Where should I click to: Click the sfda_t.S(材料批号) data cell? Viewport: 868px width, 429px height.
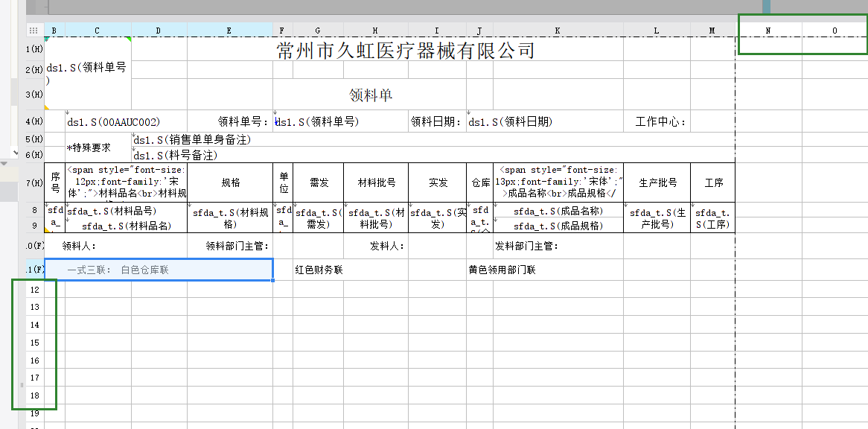(x=377, y=217)
